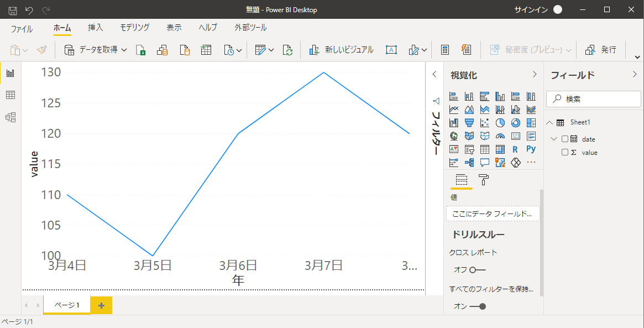
Task: Expand the ribbon with corner chevron
Action: (637, 57)
